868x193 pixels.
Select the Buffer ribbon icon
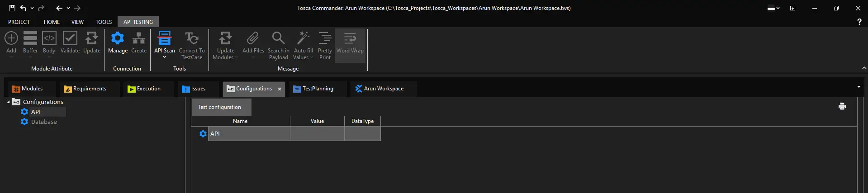point(30,38)
